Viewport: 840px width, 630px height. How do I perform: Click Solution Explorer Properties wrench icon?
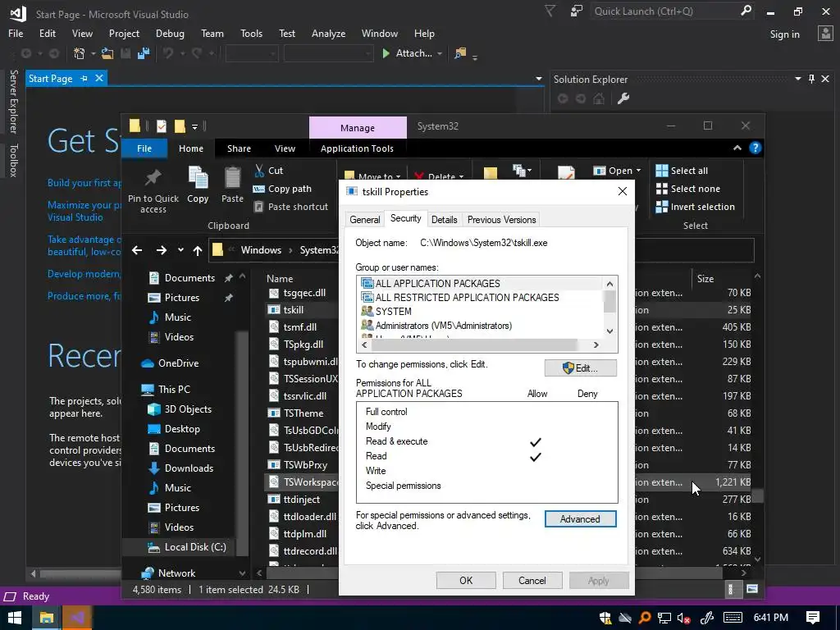[623, 98]
